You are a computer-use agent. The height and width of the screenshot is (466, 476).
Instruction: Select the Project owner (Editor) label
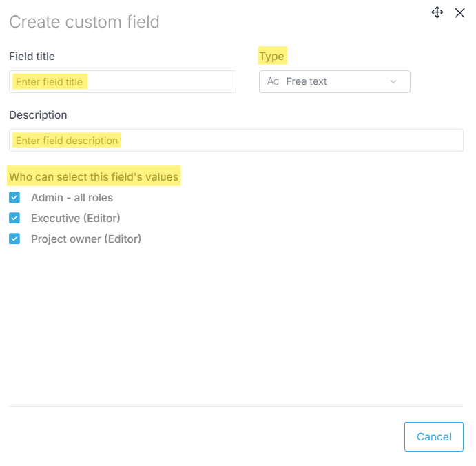86,239
